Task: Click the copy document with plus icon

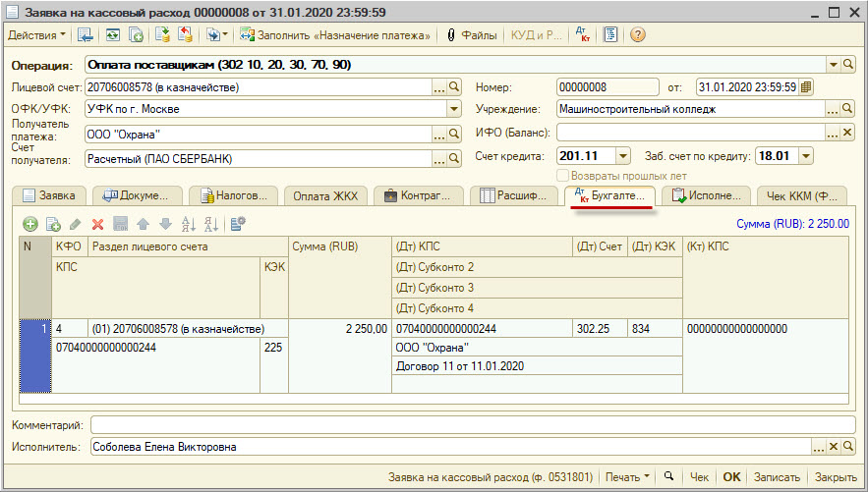Action: 137,35
